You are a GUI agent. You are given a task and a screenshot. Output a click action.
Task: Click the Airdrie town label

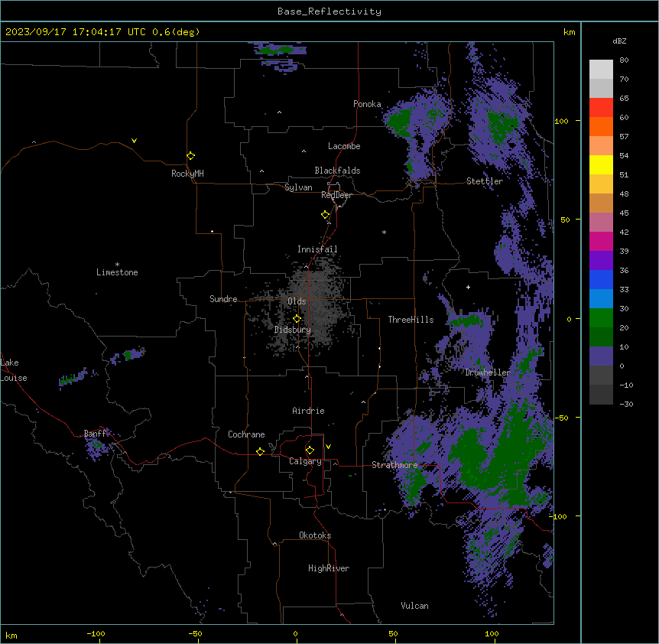308,411
